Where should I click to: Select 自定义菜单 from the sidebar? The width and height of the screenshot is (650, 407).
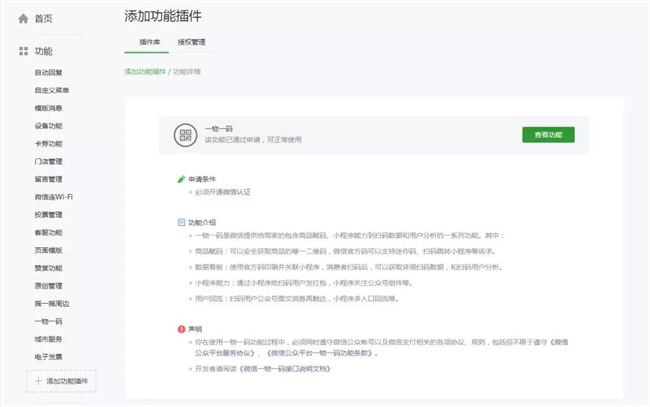coord(51,90)
